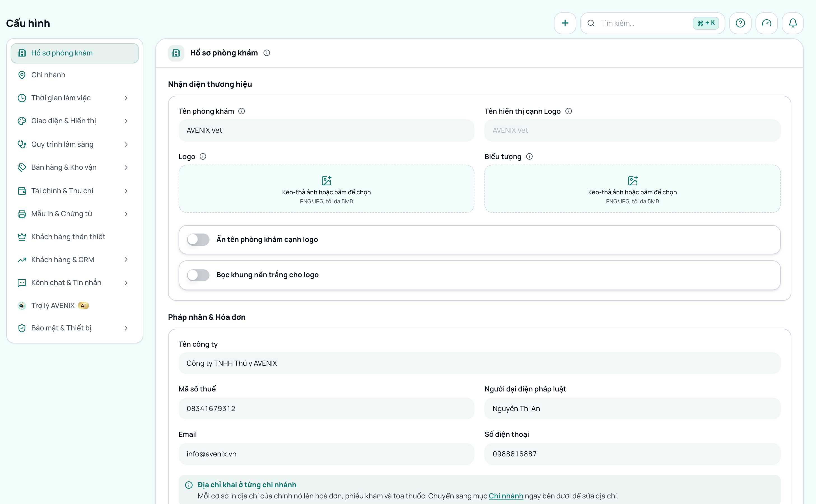This screenshot has height=504, width=816.
Task: Click the chat icon for Kênh chat & Tin nhắn
Action: 22,283
